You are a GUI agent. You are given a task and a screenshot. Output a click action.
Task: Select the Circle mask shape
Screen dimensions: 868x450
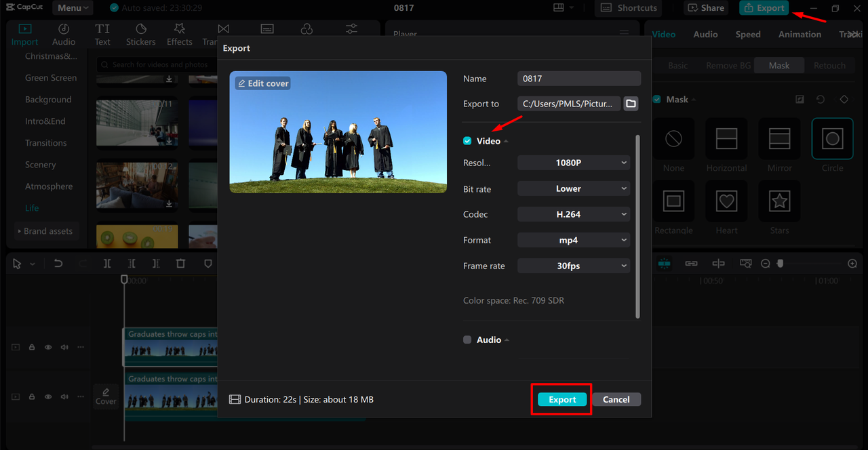pos(832,139)
